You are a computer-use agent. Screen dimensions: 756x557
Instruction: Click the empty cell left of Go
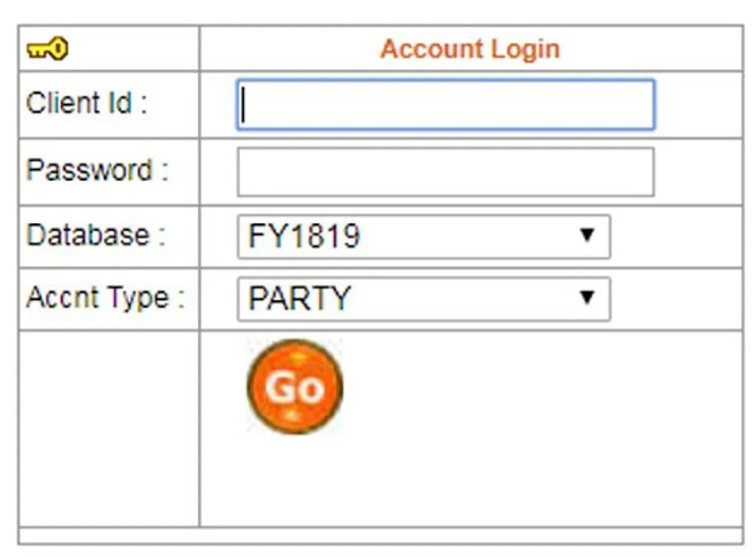(x=109, y=428)
